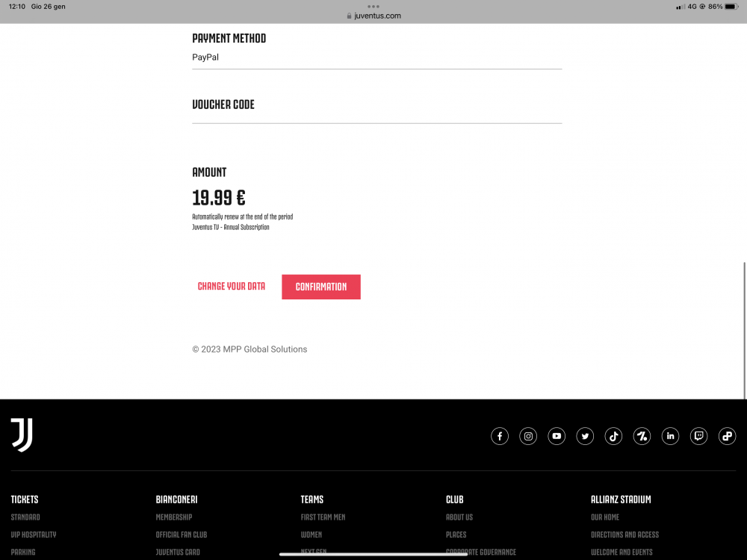The height and width of the screenshot is (560, 747).
Task: Open the Juventus Instagram icon
Action: pos(528,436)
